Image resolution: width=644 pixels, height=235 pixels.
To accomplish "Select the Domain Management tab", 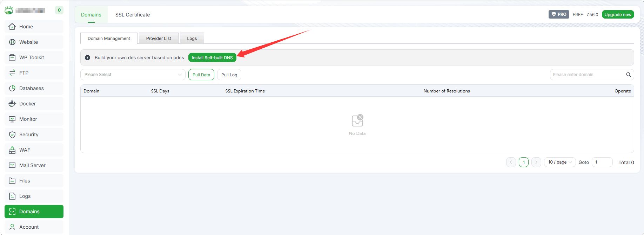I will pyautogui.click(x=109, y=39).
